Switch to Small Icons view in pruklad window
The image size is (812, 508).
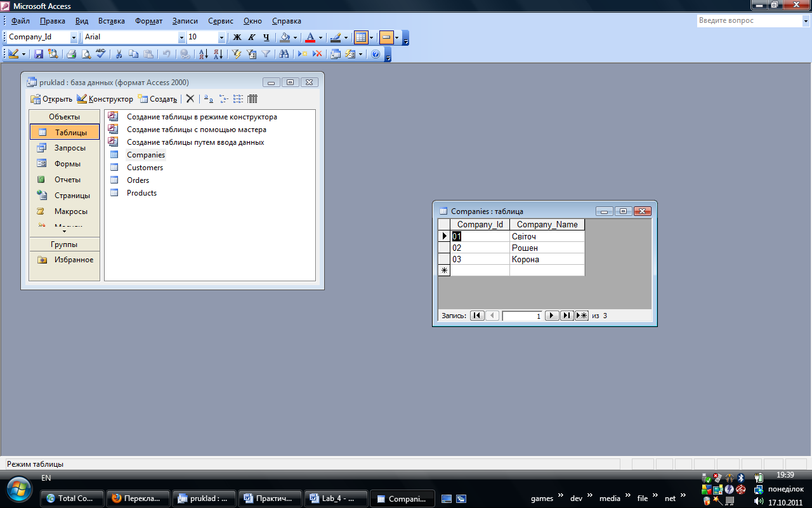[x=223, y=99]
